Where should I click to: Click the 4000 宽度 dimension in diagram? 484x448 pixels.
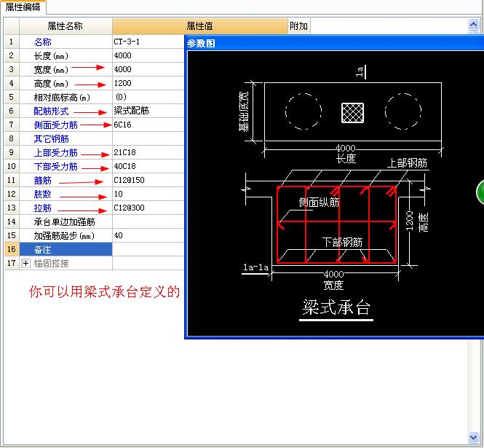pyautogui.click(x=333, y=274)
